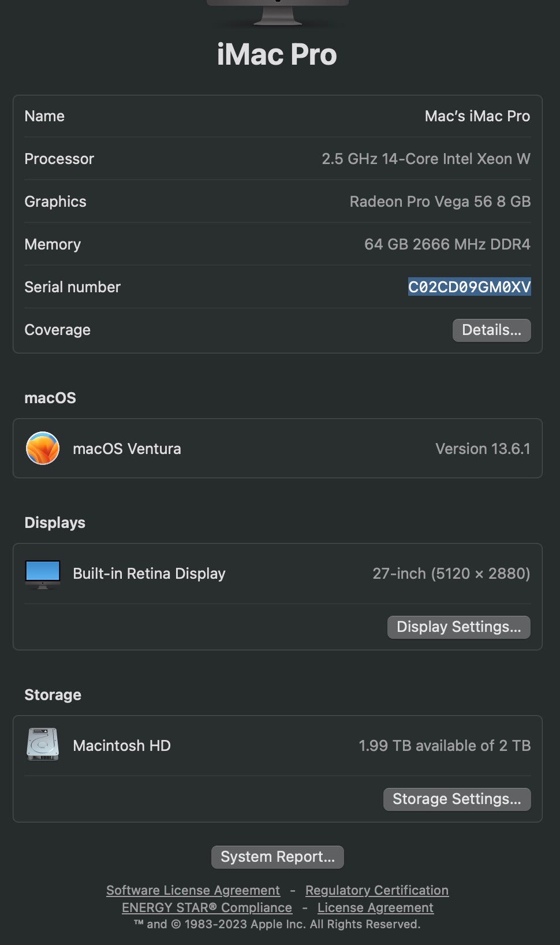Open Storage Settings
Image resolution: width=560 pixels, height=945 pixels.
457,799
